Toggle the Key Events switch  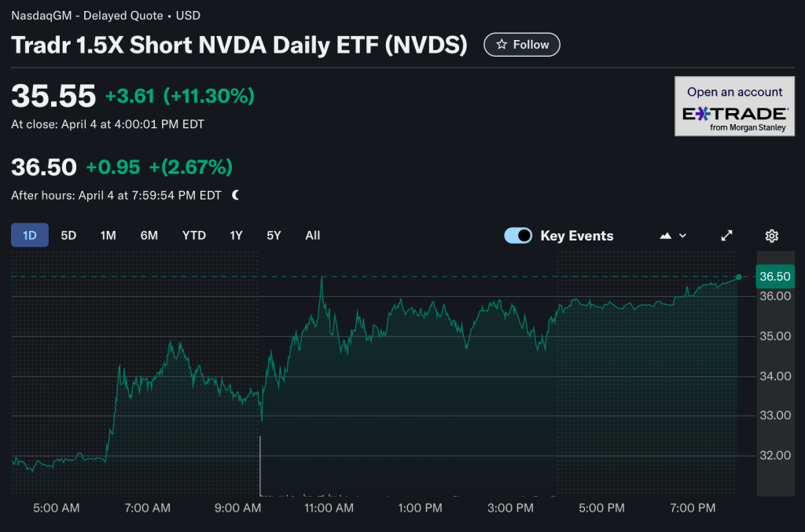click(x=518, y=236)
